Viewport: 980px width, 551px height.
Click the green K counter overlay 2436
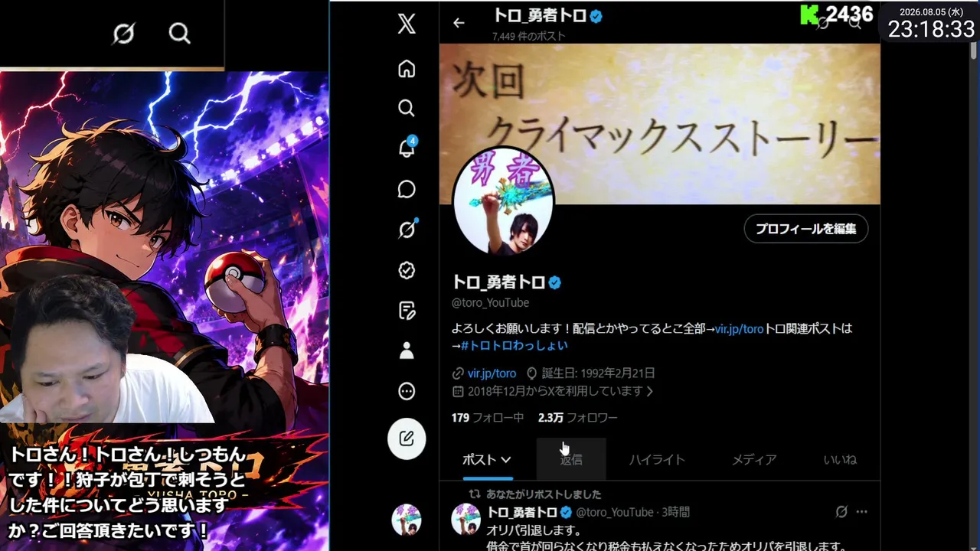click(837, 15)
